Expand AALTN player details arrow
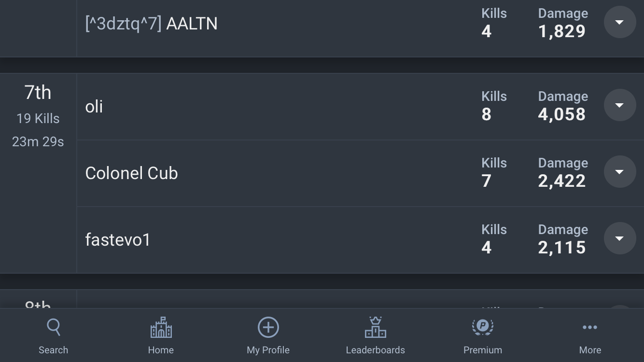This screenshot has width=644, height=362. 620,22
